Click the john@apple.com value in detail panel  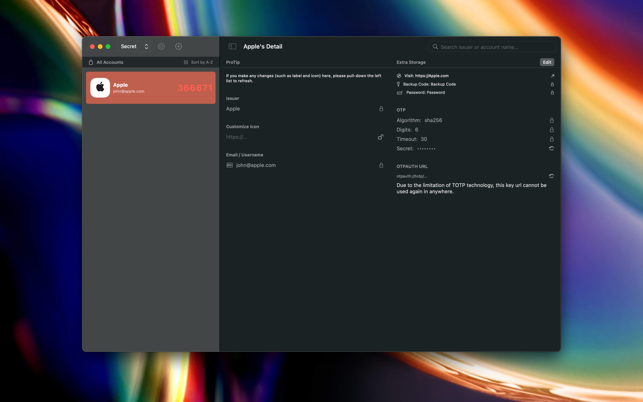(256, 165)
